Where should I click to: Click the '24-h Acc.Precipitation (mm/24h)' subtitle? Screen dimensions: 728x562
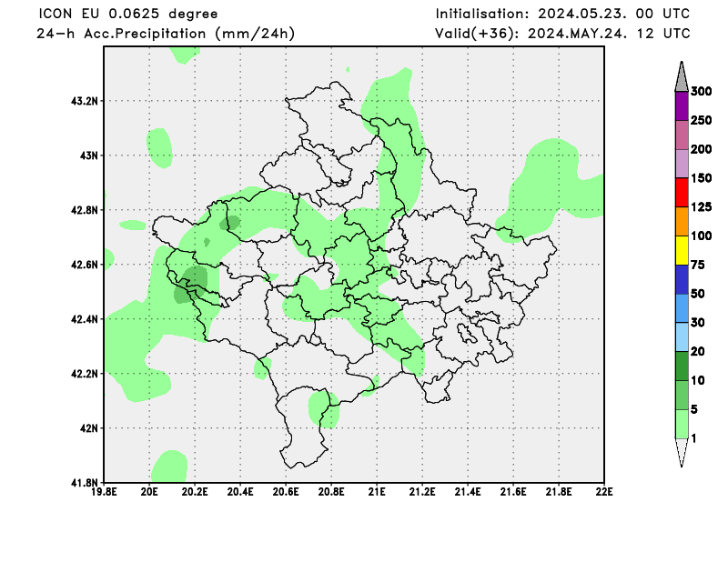(166, 34)
